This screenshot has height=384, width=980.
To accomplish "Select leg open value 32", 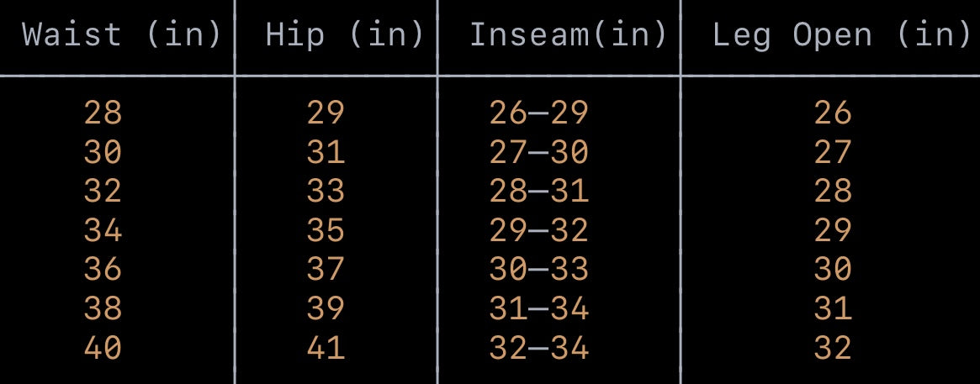I will (833, 348).
